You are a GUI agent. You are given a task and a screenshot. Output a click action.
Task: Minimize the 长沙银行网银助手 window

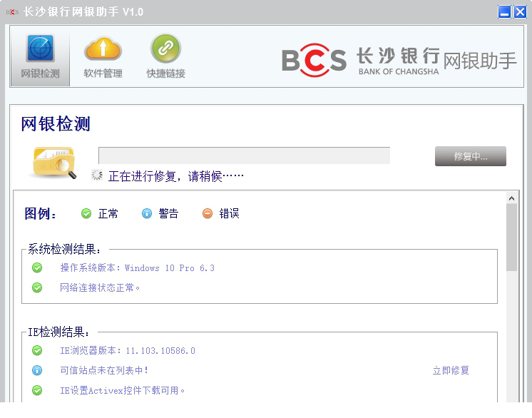pyautogui.click(x=504, y=12)
